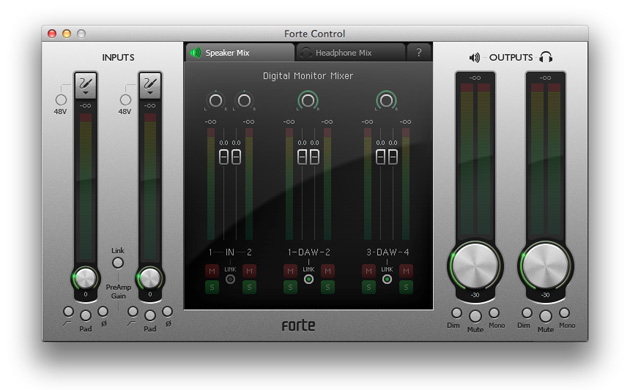The height and width of the screenshot is (390, 630).
Task: Click the 1-DAW-2 left fader handle
Action: tap(302, 157)
